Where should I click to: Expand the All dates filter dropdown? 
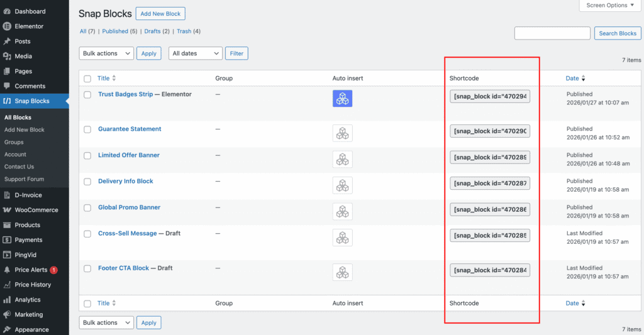click(195, 53)
